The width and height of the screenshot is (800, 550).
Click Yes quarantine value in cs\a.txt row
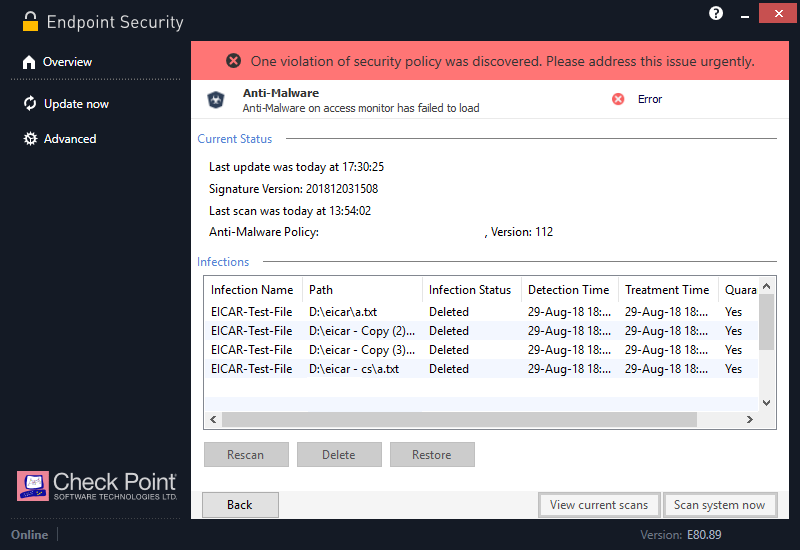click(733, 368)
